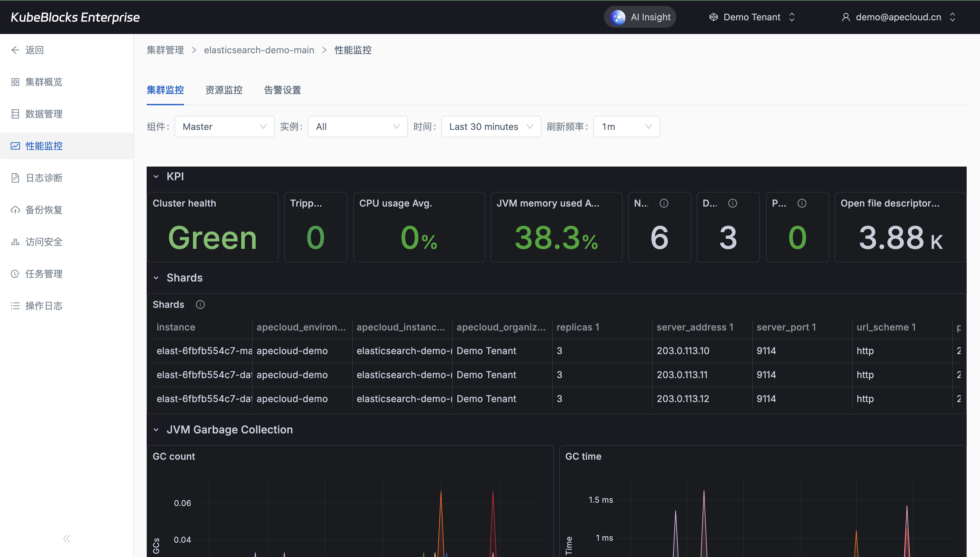The width and height of the screenshot is (980, 557).
Task: Collapse the KPI section
Action: tap(156, 176)
